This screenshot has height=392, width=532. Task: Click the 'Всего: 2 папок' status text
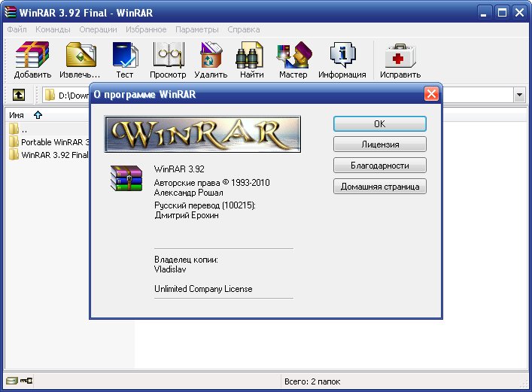[x=312, y=381]
